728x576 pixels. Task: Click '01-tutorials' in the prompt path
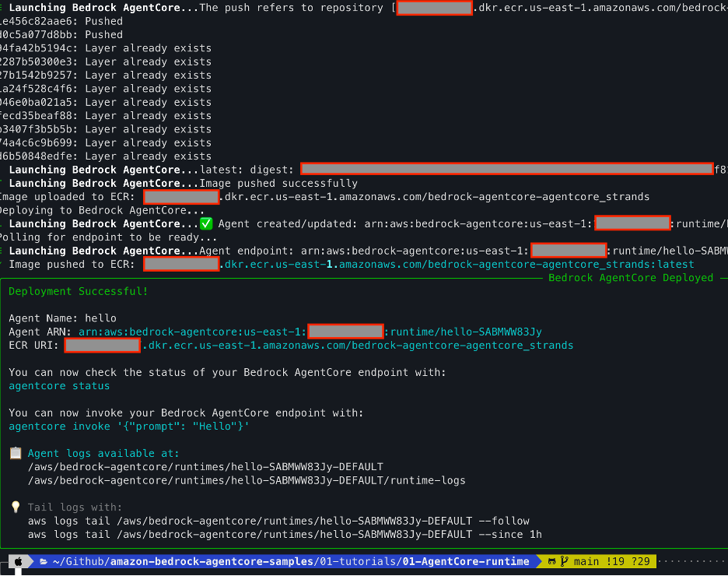tap(359, 562)
